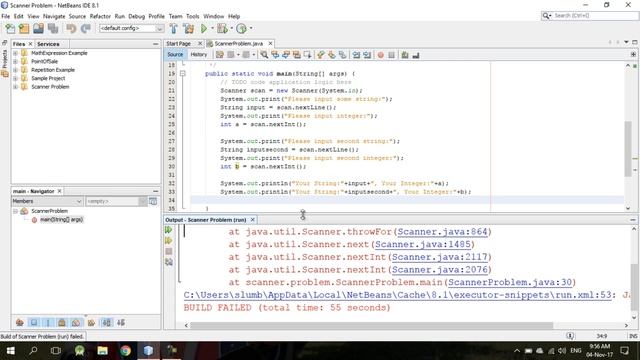Click the Open Project toolbar icon
The image size is (640, 360).
click(38, 29)
